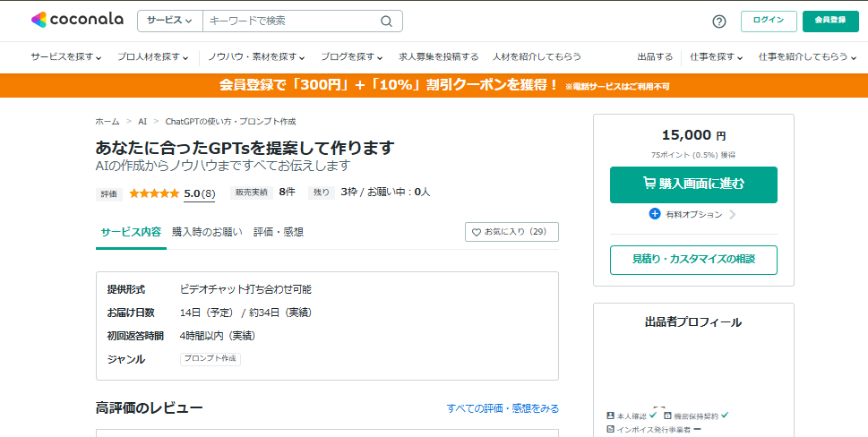
Task: Click the インボイス発行事業者 label
Action: click(654, 429)
